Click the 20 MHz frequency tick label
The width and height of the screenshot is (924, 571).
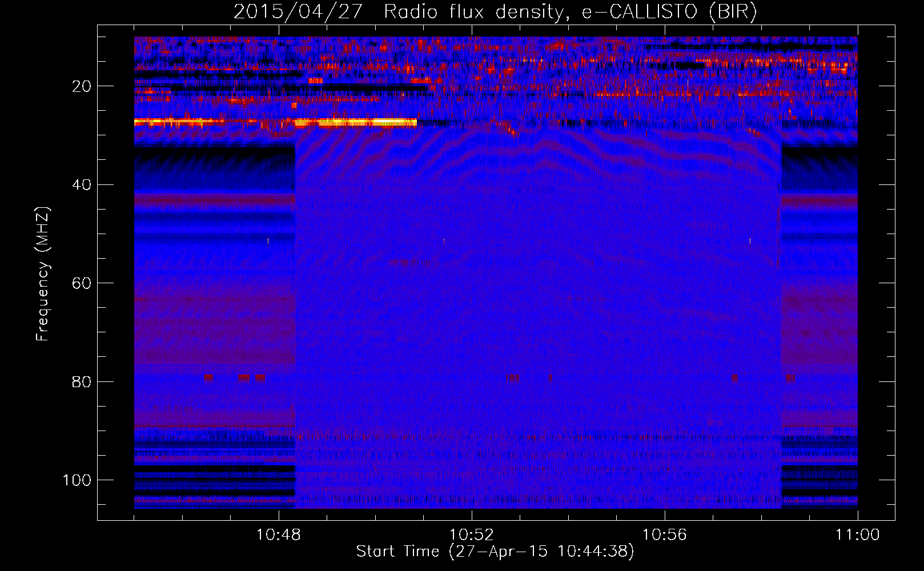82,86
